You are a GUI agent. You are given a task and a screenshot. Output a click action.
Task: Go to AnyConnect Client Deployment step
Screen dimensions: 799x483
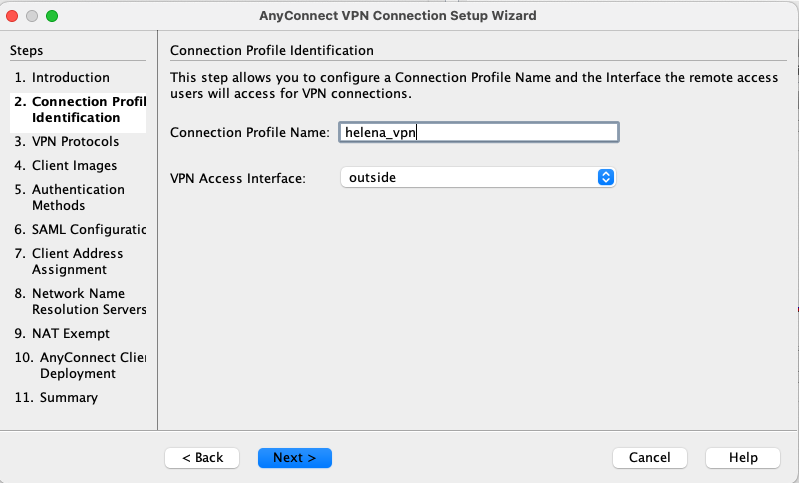point(80,365)
